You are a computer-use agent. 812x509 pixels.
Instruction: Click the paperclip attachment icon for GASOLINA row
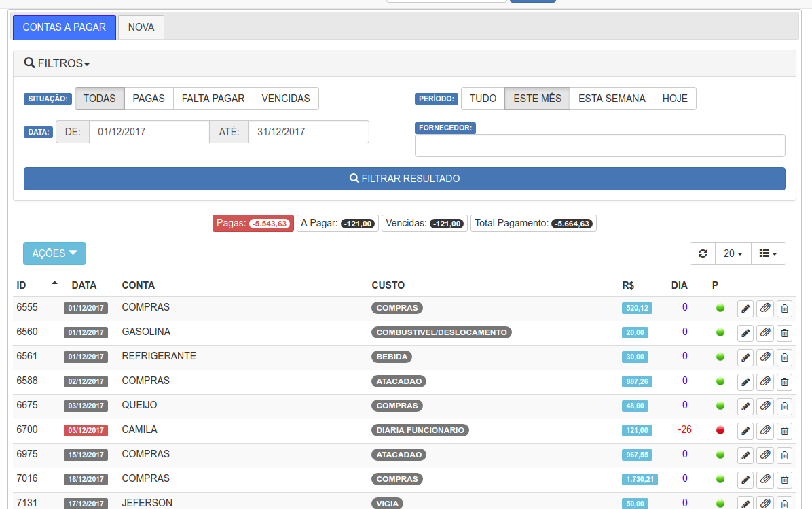[x=765, y=333]
